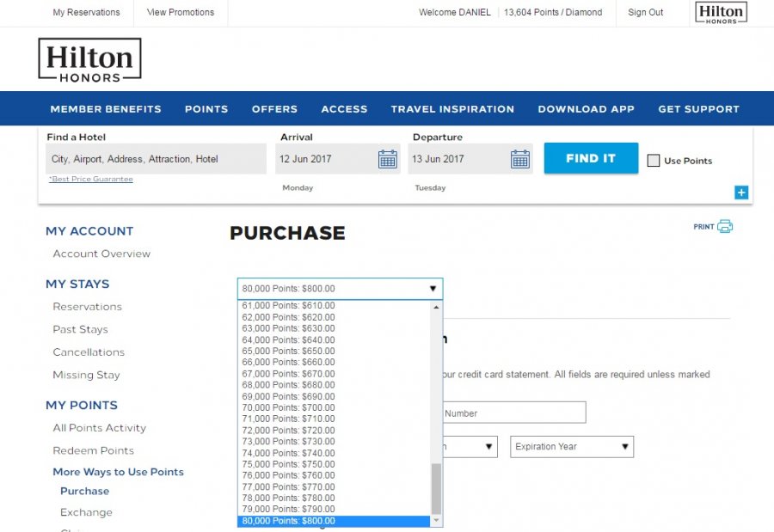
Task: Open the Expiration Year dropdown
Action: point(571,447)
